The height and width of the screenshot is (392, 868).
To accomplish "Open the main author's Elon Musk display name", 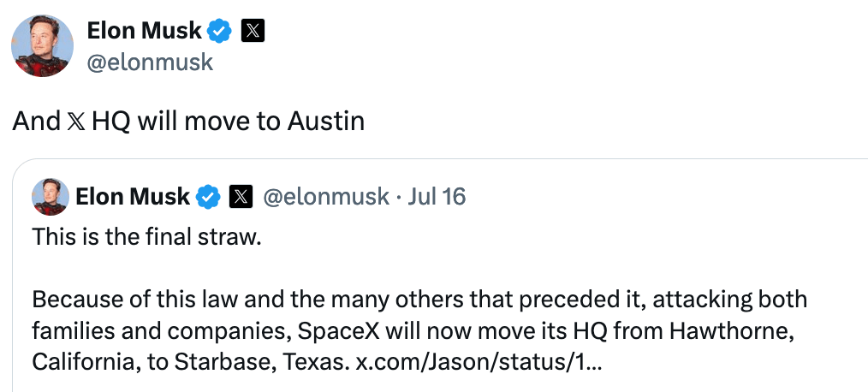I will pyautogui.click(x=144, y=32).
